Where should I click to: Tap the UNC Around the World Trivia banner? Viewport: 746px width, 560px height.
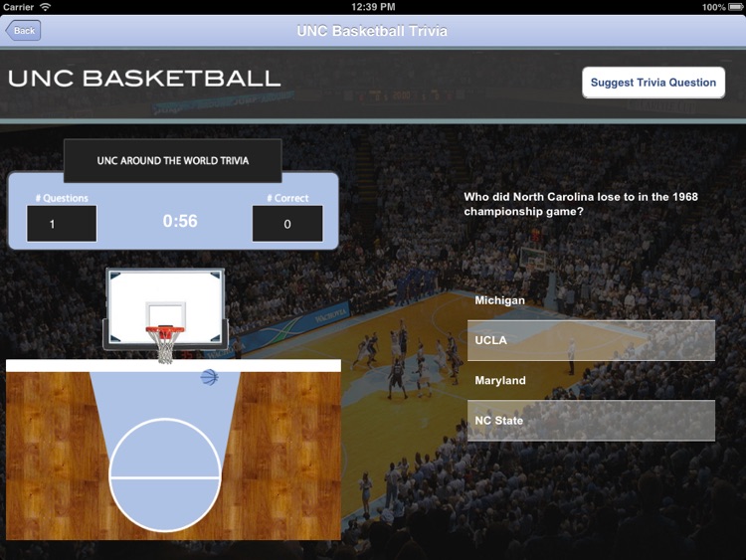(x=173, y=161)
